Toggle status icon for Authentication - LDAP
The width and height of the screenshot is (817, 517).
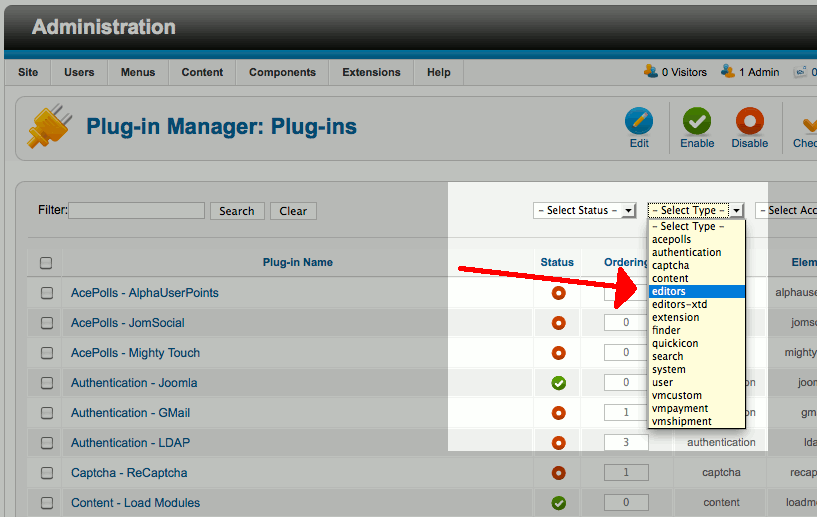[x=559, y=443]
